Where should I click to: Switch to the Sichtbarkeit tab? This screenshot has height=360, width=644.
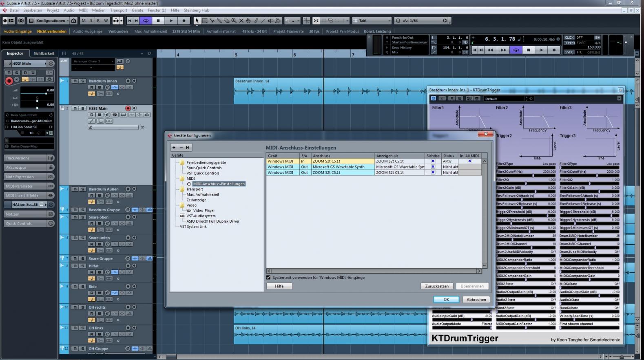click(44, 53)
